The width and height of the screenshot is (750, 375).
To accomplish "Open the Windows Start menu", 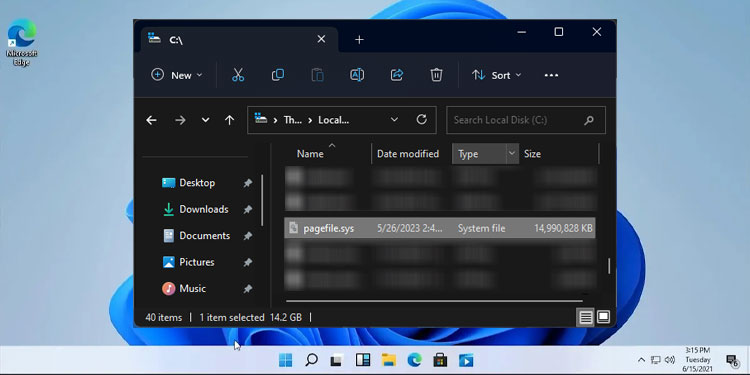I will point(286,360).
